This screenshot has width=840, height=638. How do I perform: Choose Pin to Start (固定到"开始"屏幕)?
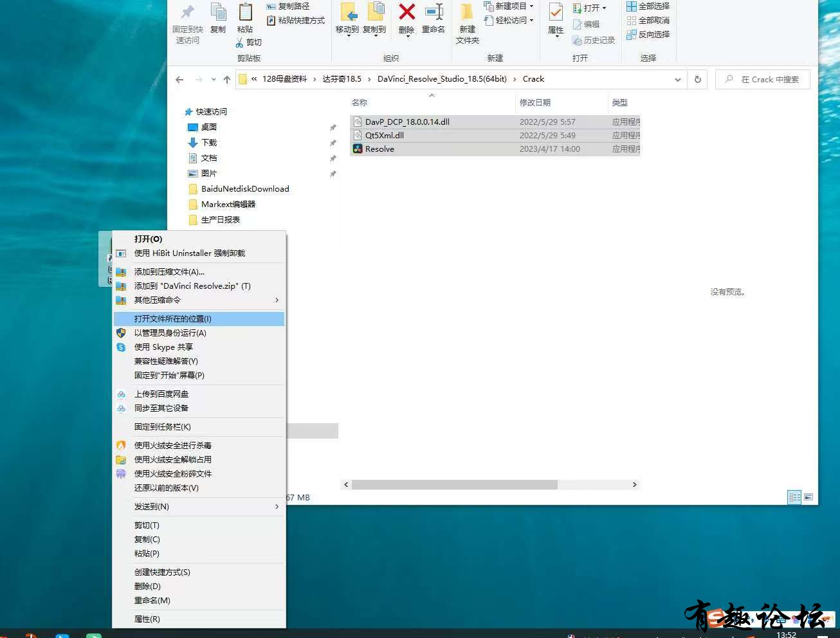pyautogui.click(x=199, y=376)
